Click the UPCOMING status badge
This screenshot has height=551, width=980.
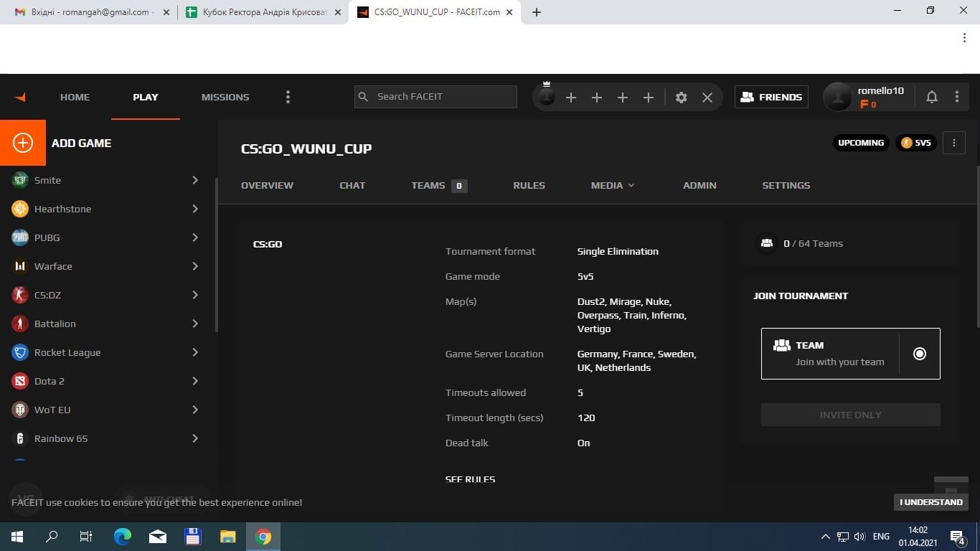pyautogui.click(x=861, y=143)
